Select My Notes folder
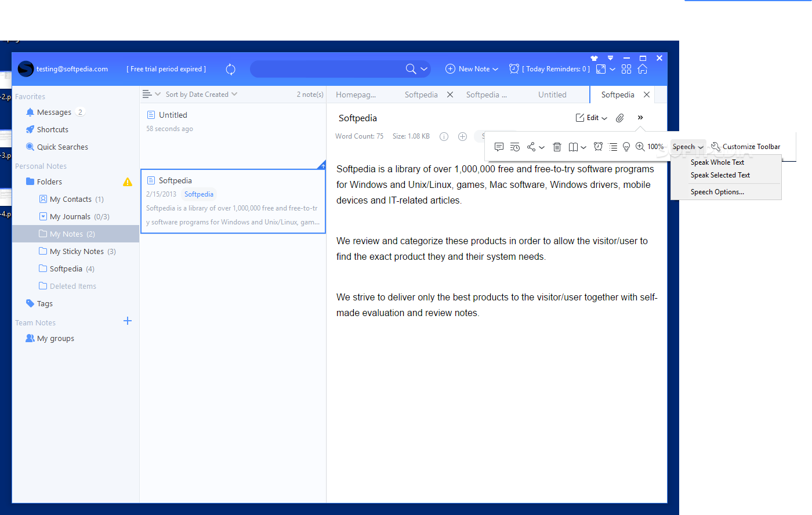The width and height of the screenshot is (812, 515). (x=76, y=234)
